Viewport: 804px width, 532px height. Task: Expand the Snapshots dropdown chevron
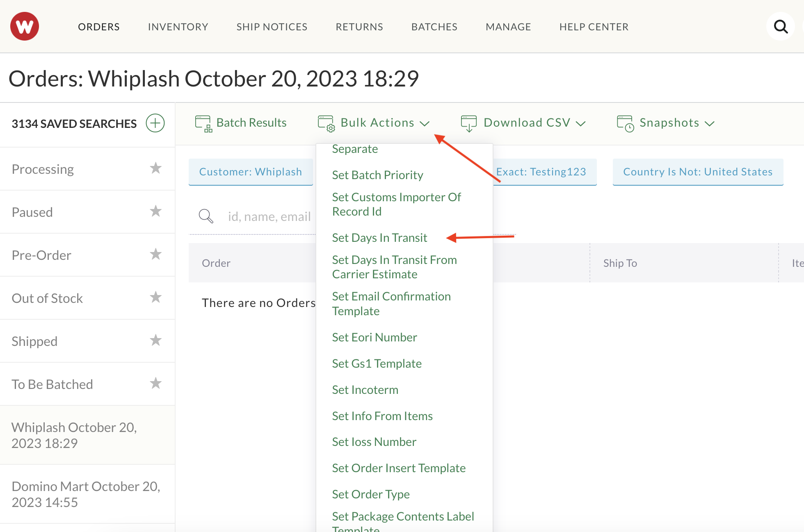coord(710,123)
